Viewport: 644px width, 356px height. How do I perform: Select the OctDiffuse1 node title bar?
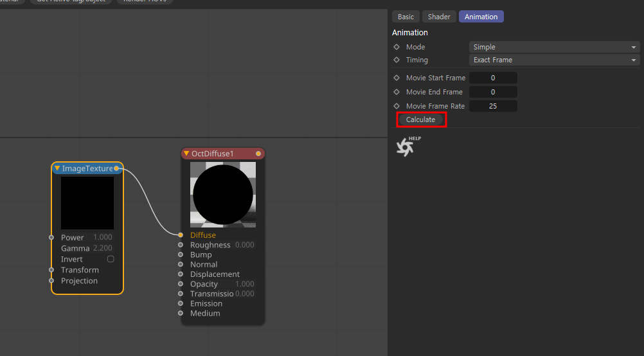click(223, 154)
